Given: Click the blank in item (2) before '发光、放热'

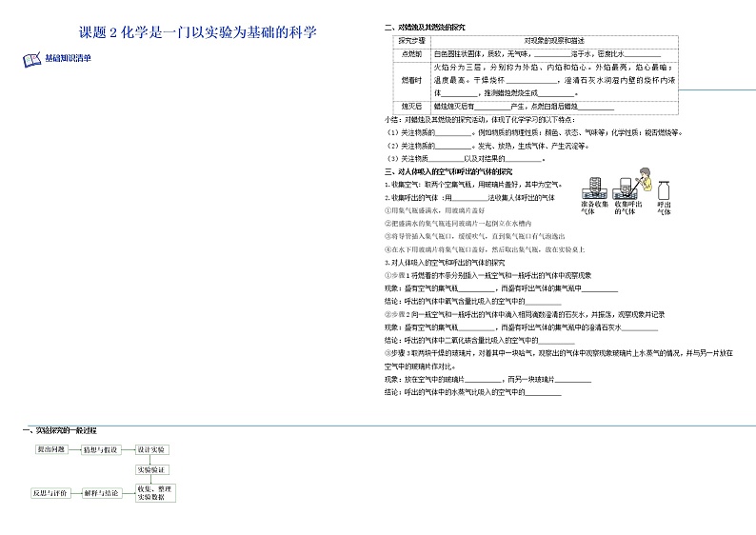Looking at the screenshot, I should (x=452, y=147).
